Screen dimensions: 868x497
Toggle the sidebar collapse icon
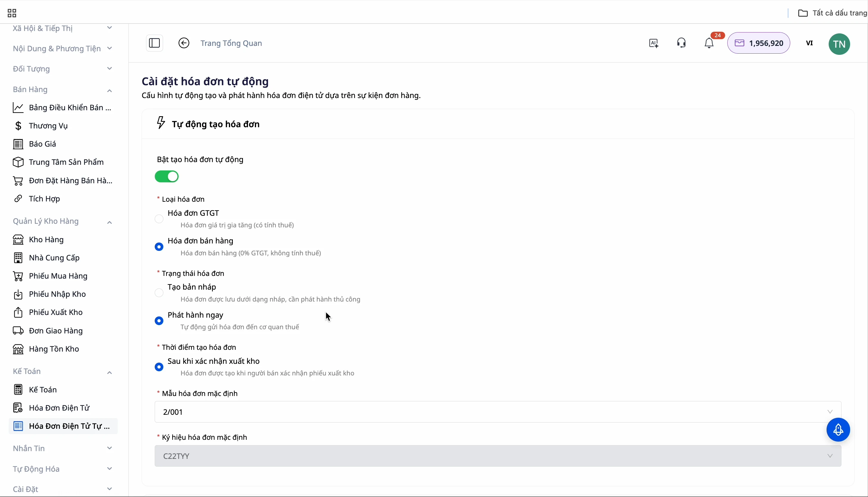(154, 43)
